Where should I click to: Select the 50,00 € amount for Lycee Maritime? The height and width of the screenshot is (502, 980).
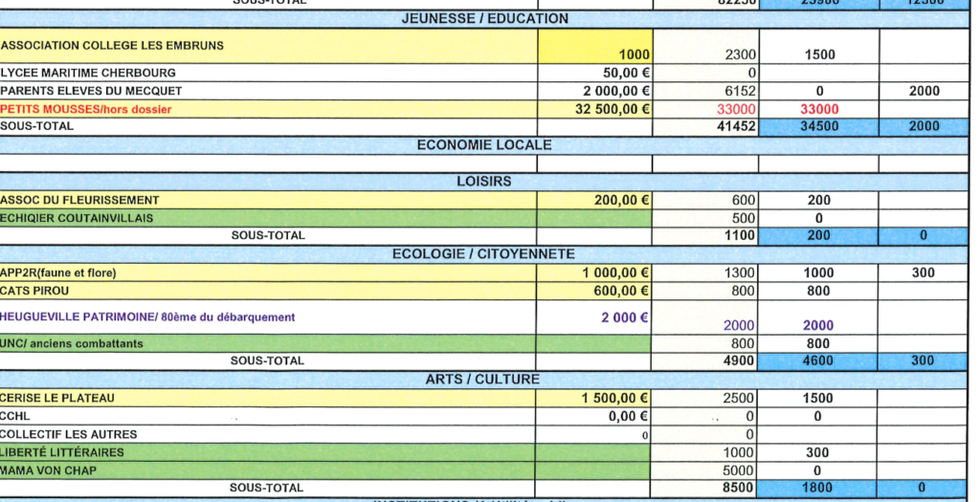coord(626,73)
